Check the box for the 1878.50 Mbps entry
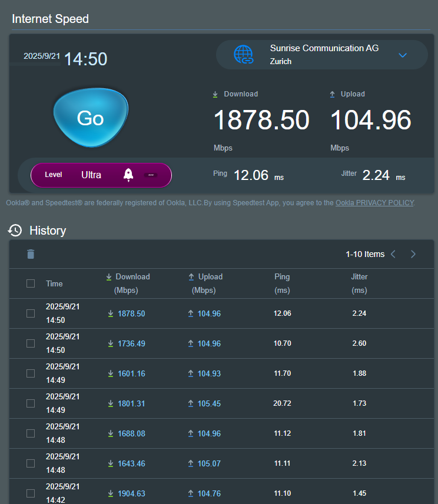This screenshot has width=438, height=504. click(31, 313)
